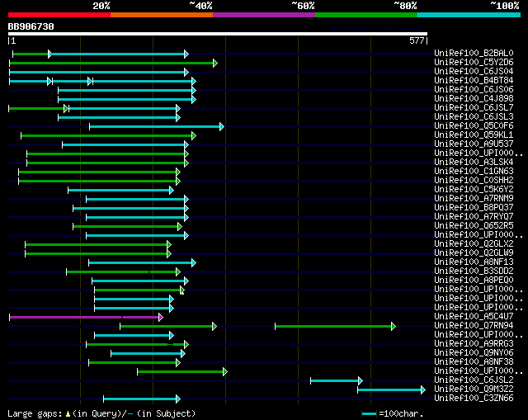Select the UniRef100_A9U537 label
528x420 pixels.
[474, 144]
